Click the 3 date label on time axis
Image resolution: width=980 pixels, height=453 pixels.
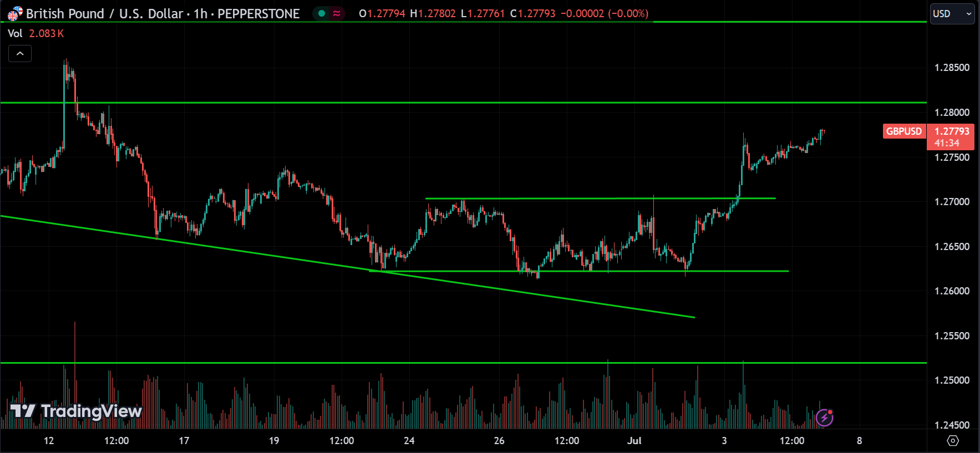coord(724,441)
